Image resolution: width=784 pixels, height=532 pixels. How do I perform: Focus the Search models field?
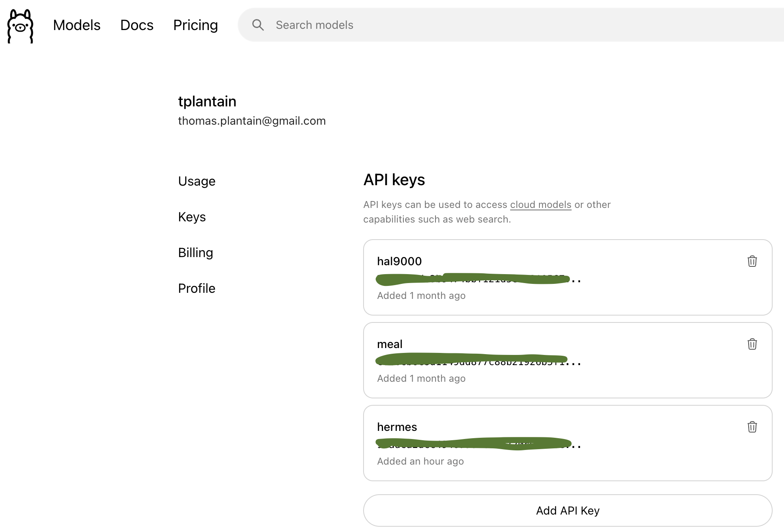(x=511, y=25)
